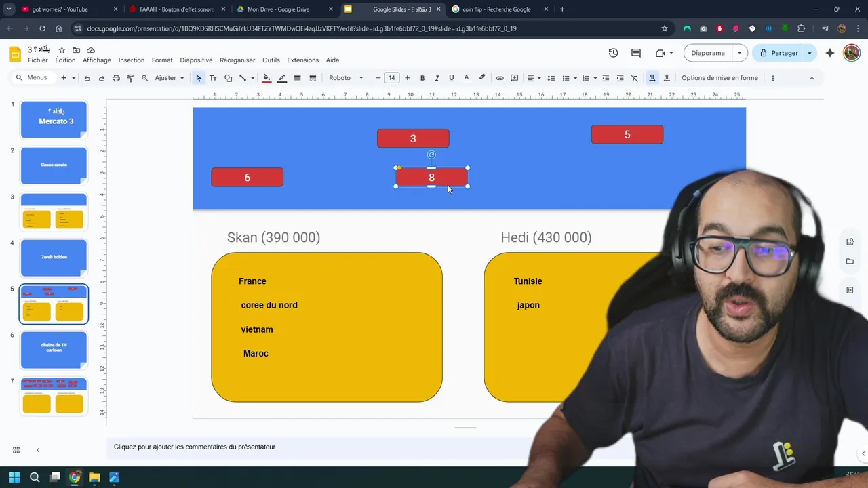Open the Extensions menu
This screenshot has height=488, width=868.
(x=302, y=60)
